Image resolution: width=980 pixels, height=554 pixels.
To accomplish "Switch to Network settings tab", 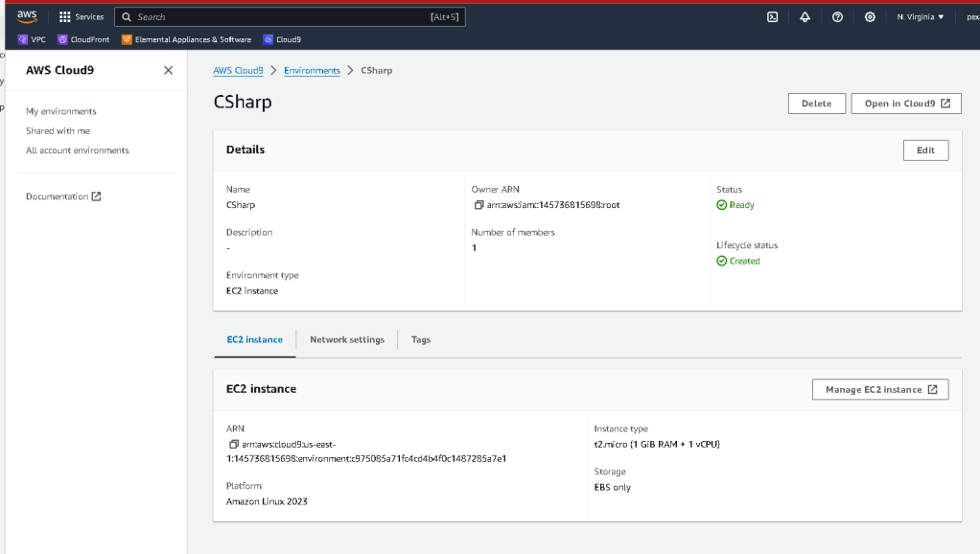I will [347, 339].
